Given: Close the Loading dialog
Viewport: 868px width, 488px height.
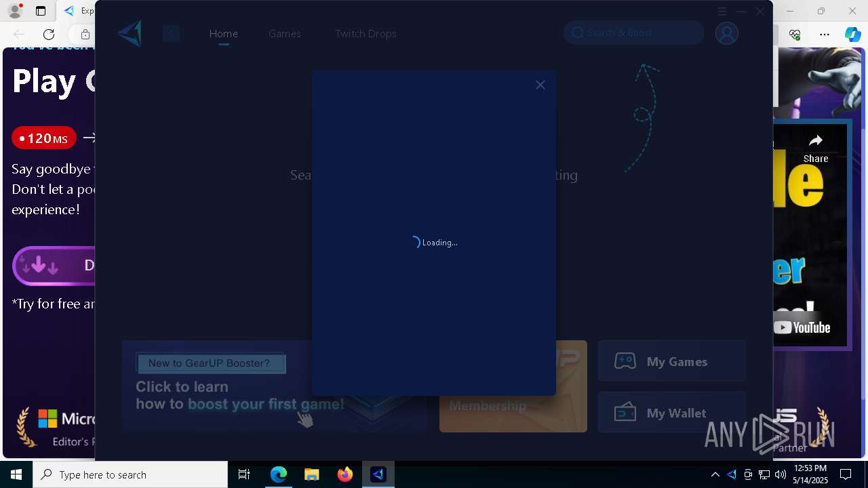Looking at the screenshot, I should 540,85.
